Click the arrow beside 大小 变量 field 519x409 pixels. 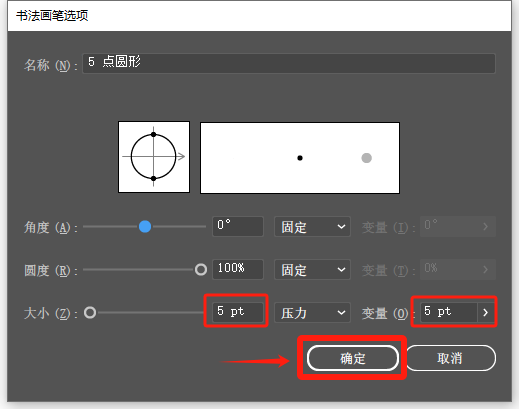click(486, 312)
